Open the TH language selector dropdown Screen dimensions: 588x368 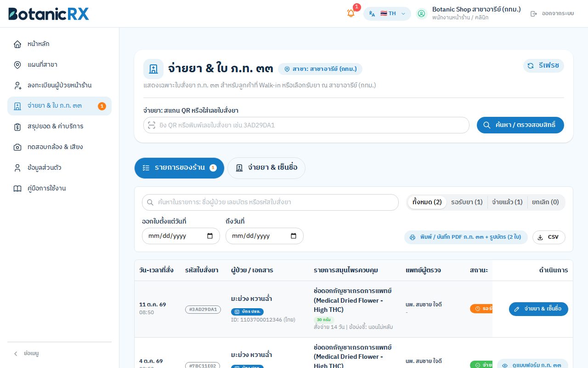387,13
